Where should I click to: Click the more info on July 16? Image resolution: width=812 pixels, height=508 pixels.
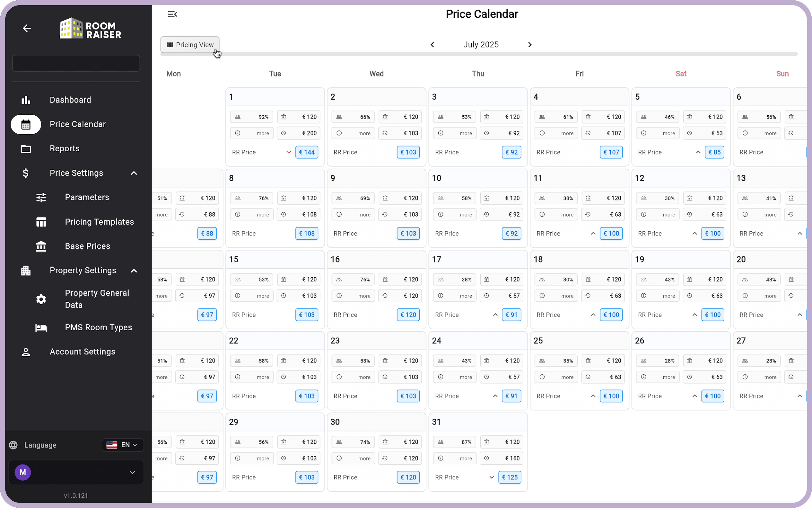353,296
